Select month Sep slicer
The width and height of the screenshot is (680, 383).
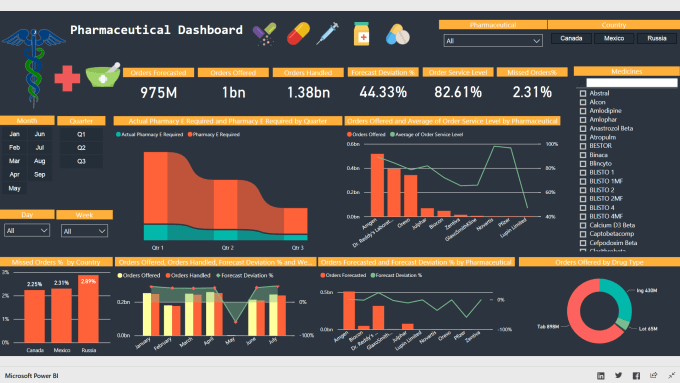point(39,175)
